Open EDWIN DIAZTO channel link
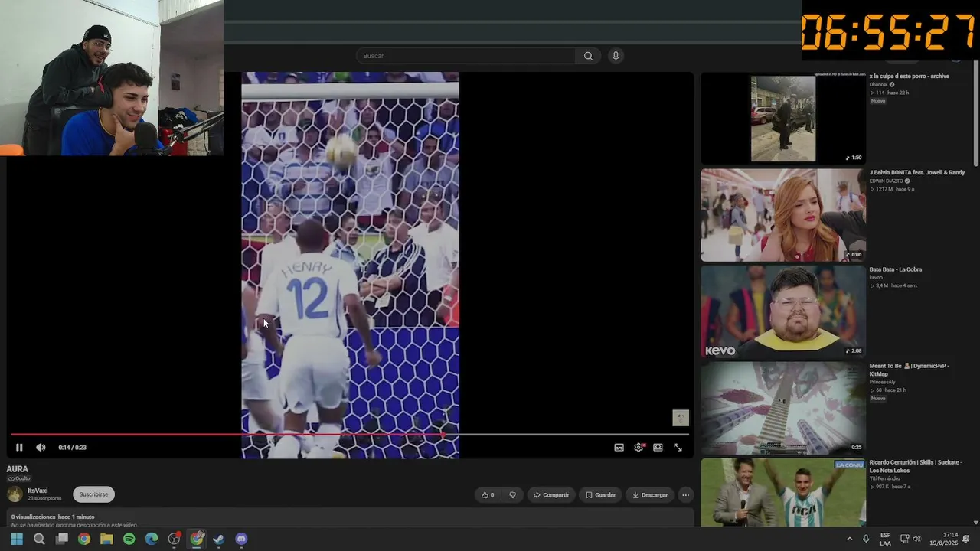 pos(887,181)
